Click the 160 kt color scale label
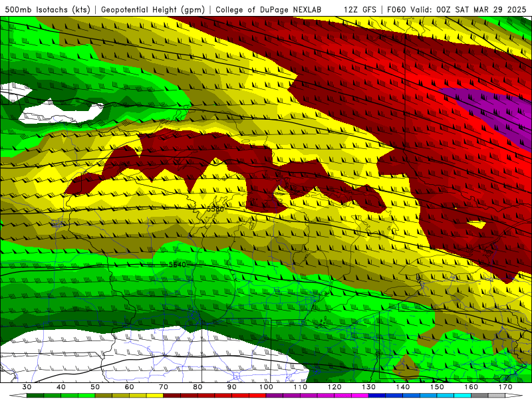This screenshot has width=532, height=399. coord(471,387)
